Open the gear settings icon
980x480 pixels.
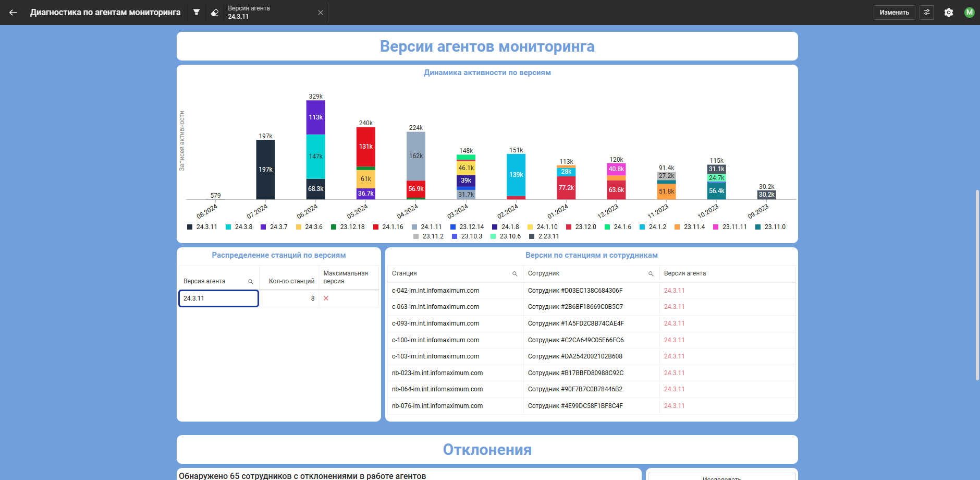point(949,13)
